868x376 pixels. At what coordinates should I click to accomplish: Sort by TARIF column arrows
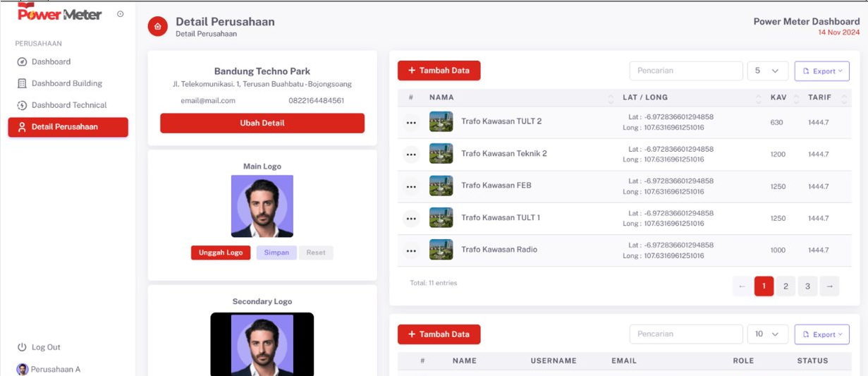click(844, 98)
